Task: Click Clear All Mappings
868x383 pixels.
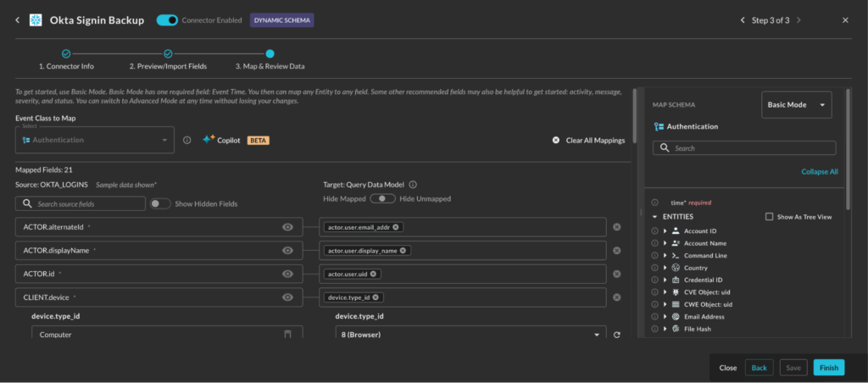Action: click(x=589, y=141)
